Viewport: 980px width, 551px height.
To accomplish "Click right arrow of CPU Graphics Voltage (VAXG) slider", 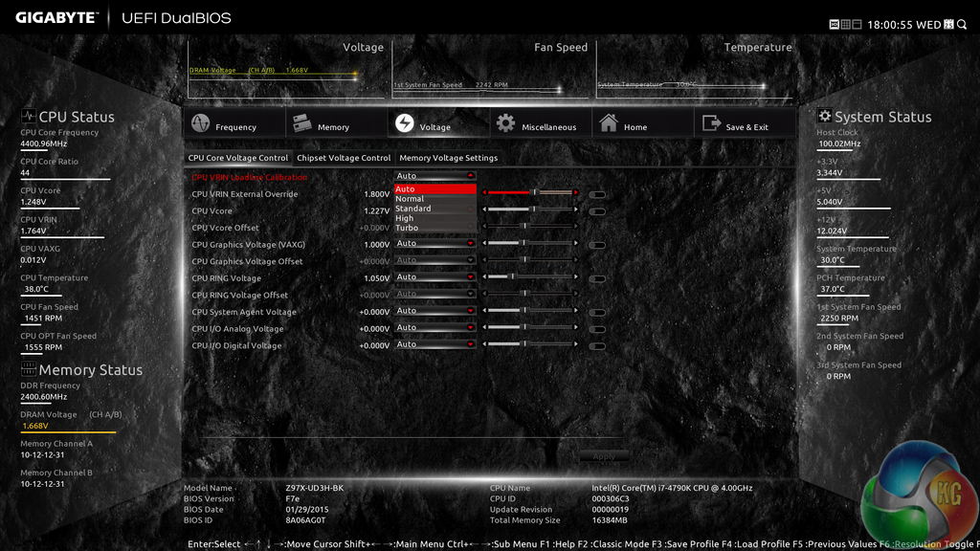I will point(575,243).
